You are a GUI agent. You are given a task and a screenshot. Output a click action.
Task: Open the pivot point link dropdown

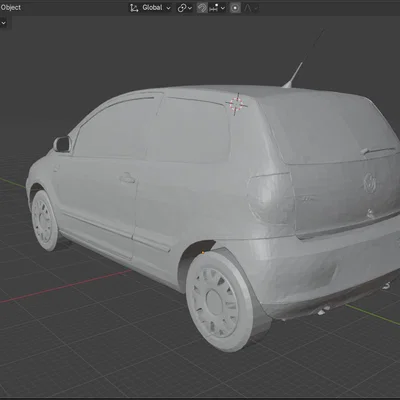tap(185, 8)
